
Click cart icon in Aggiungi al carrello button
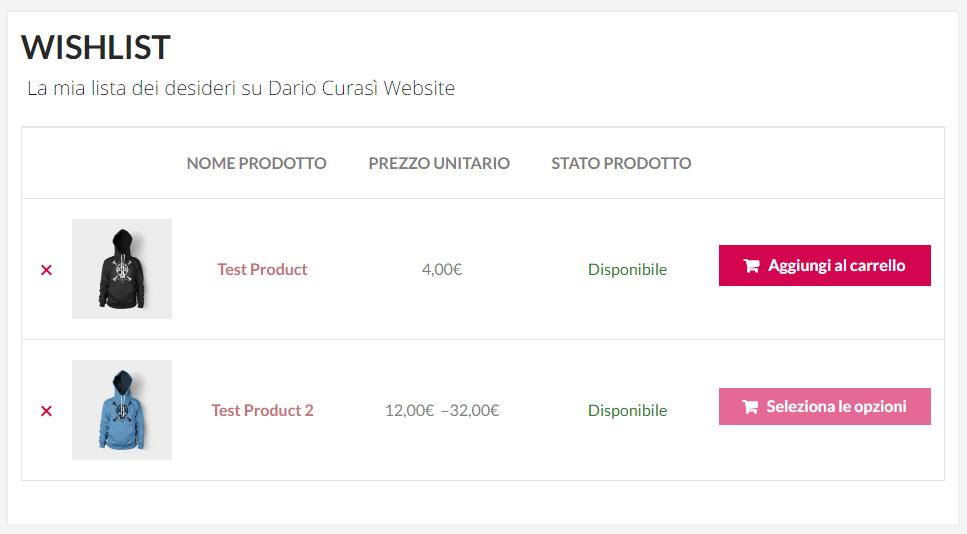pos(751,266)
